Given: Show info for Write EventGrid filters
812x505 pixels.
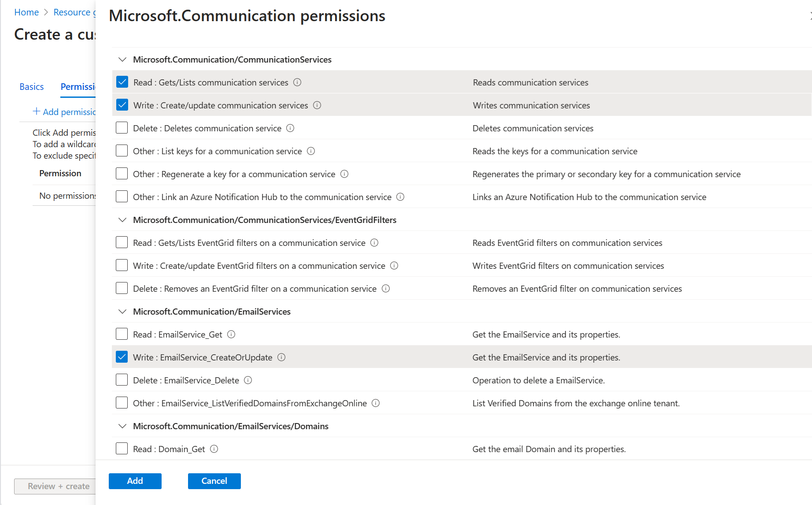Looking at the screenshot, I should 394,266.
